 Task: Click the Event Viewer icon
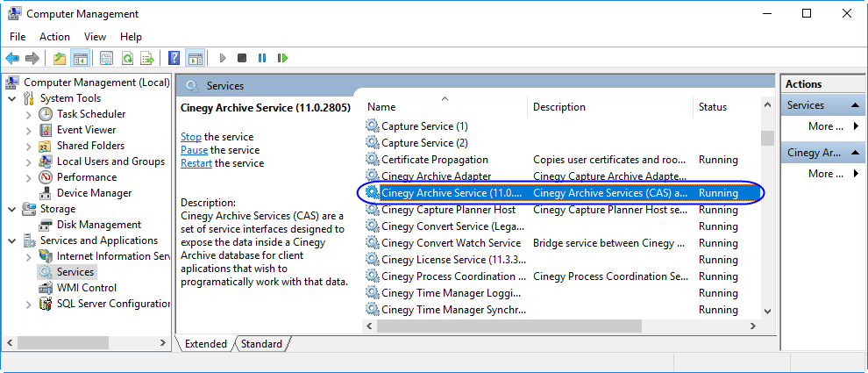point(46,130)
